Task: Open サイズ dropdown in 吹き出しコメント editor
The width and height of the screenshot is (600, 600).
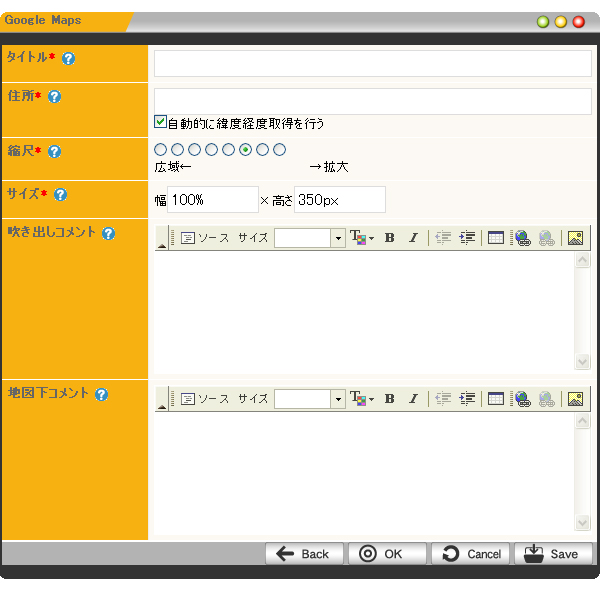Action: click(338, 238)
